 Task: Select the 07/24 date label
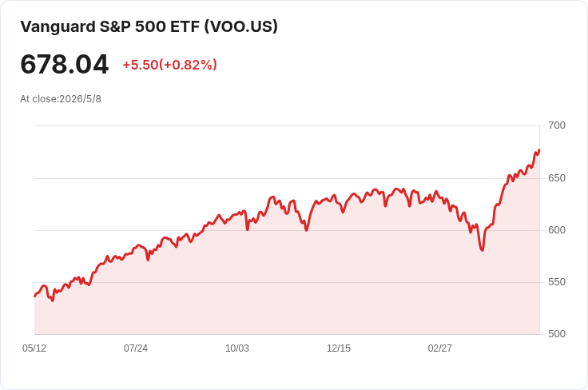[136, 348]
